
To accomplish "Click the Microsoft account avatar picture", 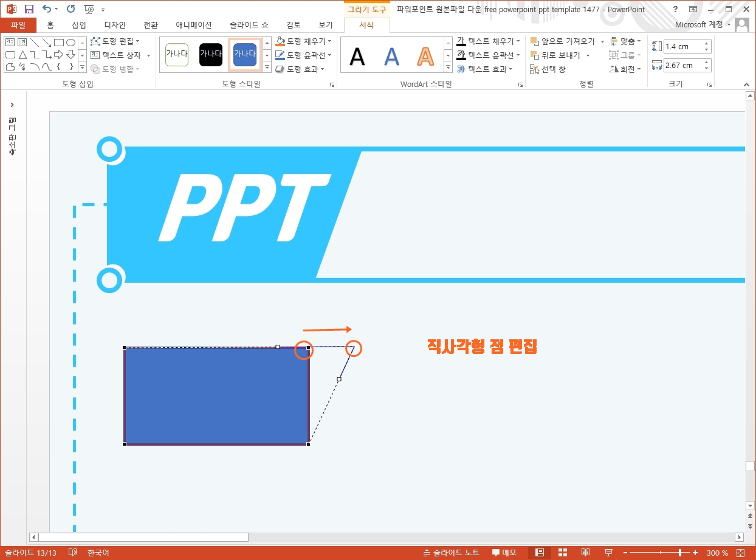I will 742,25.
